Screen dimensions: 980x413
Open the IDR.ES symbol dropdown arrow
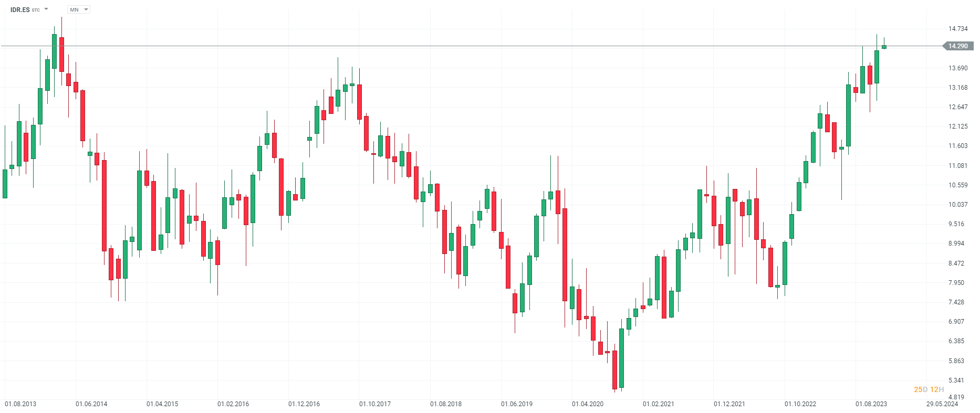pyautogui.click(x=46, y=9)
